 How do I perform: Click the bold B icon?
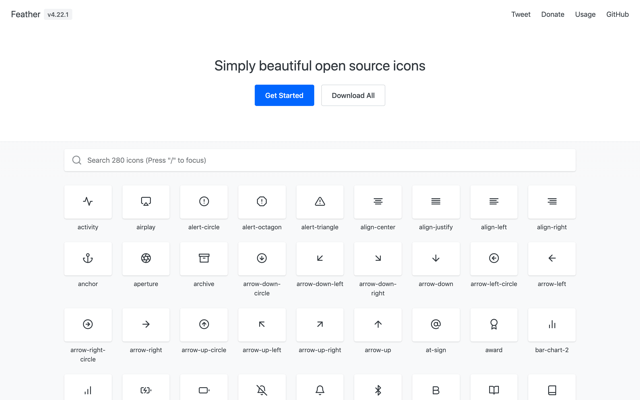(436, 388)
